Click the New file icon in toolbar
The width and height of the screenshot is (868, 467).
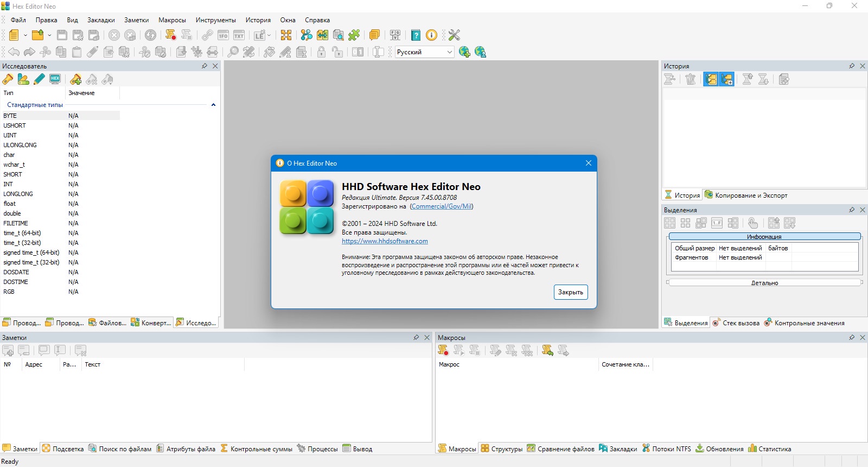tap(14, 35)
